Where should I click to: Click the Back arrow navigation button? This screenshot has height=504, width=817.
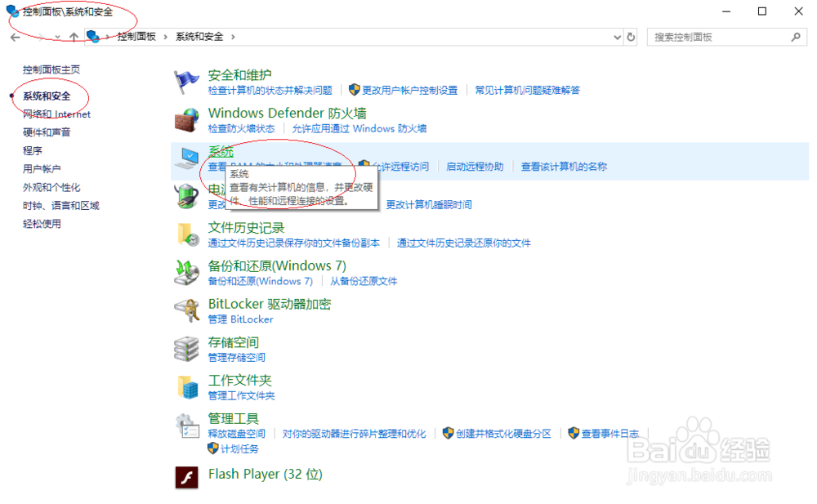pos(15,37)
